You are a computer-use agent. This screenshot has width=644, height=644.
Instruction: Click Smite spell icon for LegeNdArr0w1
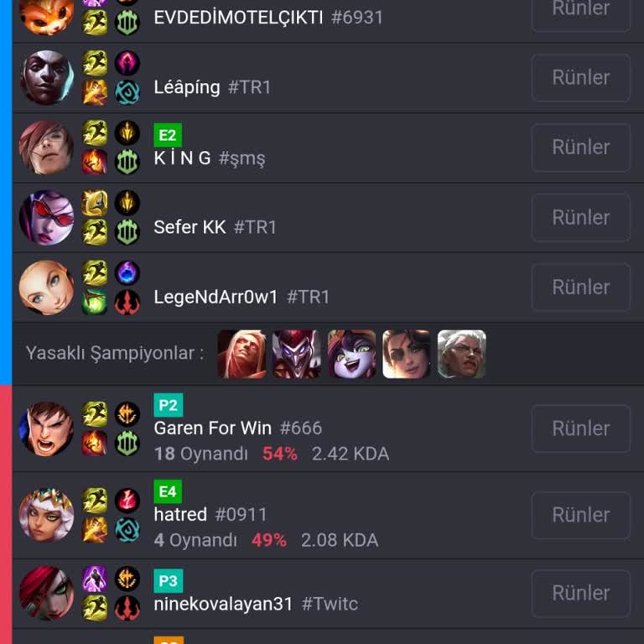(95, 302)
